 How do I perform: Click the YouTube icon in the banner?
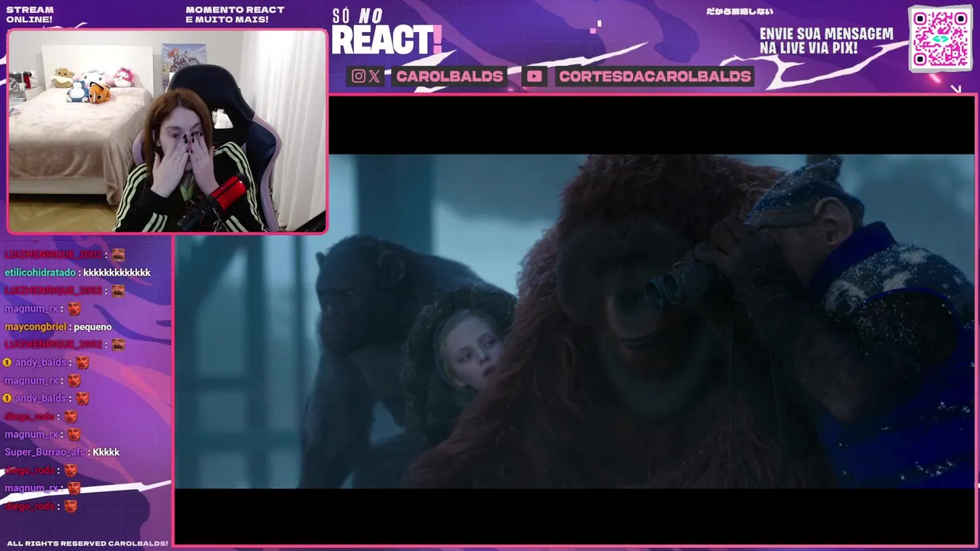(534, 76)
